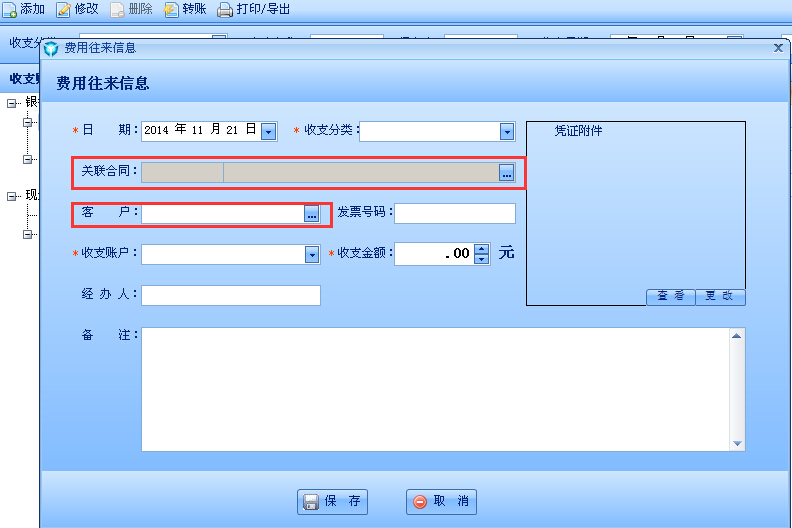The image size is (792, 528).
Task: Open the 日期 date picker dropdown
Action: (x=267, y=131)
